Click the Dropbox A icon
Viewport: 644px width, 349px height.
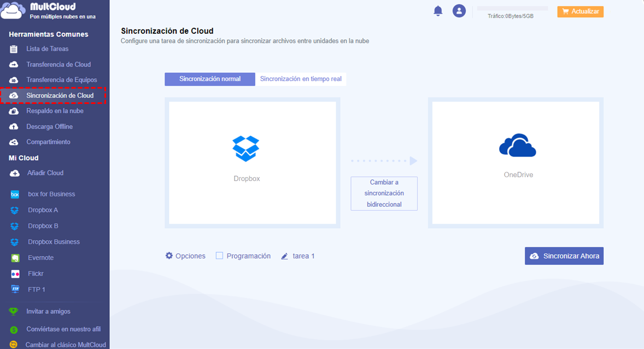(x=14, y=210)
